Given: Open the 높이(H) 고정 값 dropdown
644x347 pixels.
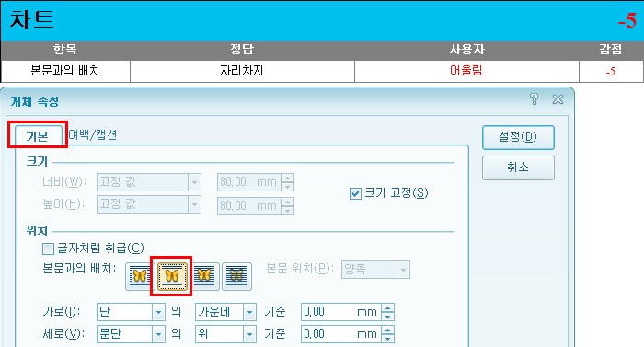Looking at the screenshot, I should tap(195, 204).
